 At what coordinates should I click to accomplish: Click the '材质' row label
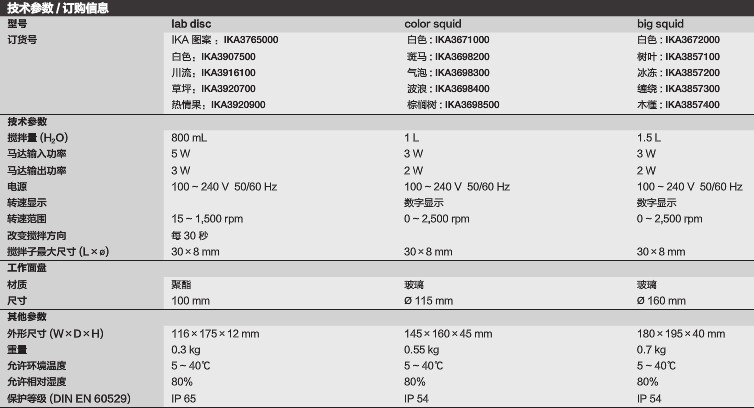[17, 284]
